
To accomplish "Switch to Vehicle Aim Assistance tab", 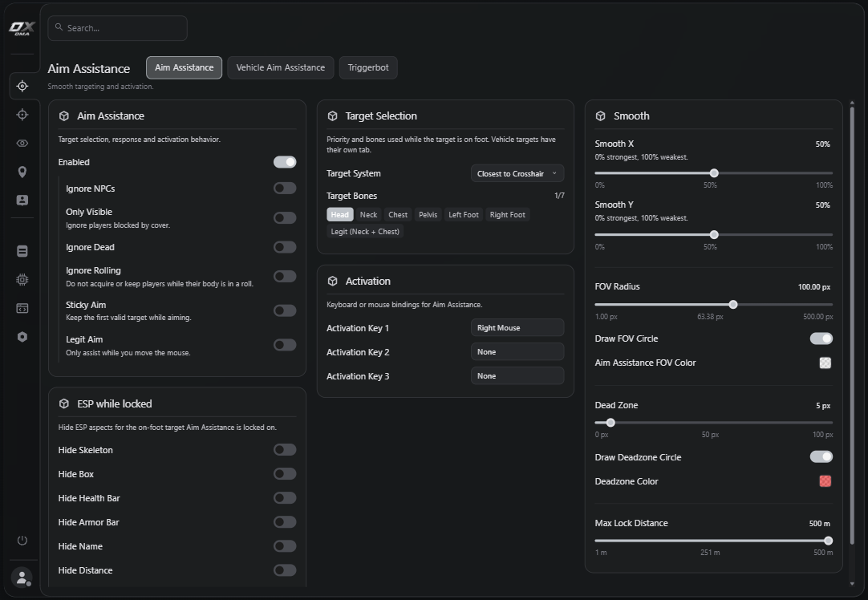I will (x=281, y=67).
